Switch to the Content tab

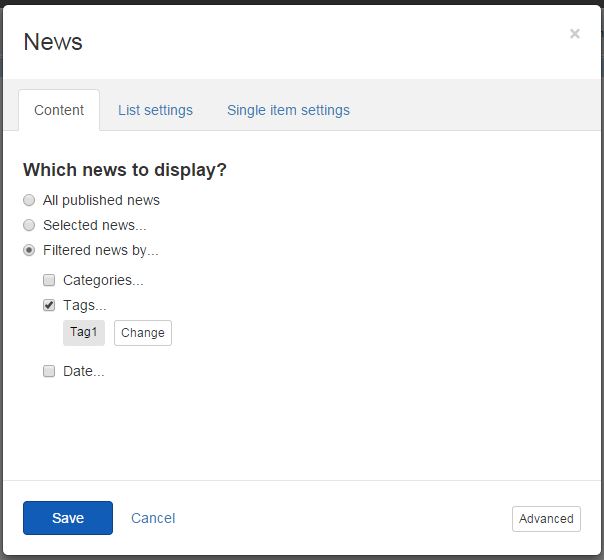point(59,110)
